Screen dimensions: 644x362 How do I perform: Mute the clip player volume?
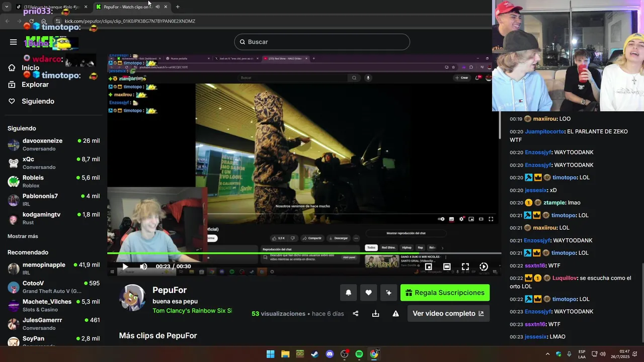[144, 266]
